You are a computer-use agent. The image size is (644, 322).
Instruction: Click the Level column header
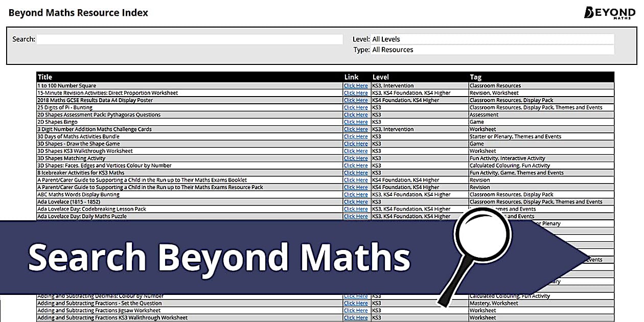click(x=381, y=77)
